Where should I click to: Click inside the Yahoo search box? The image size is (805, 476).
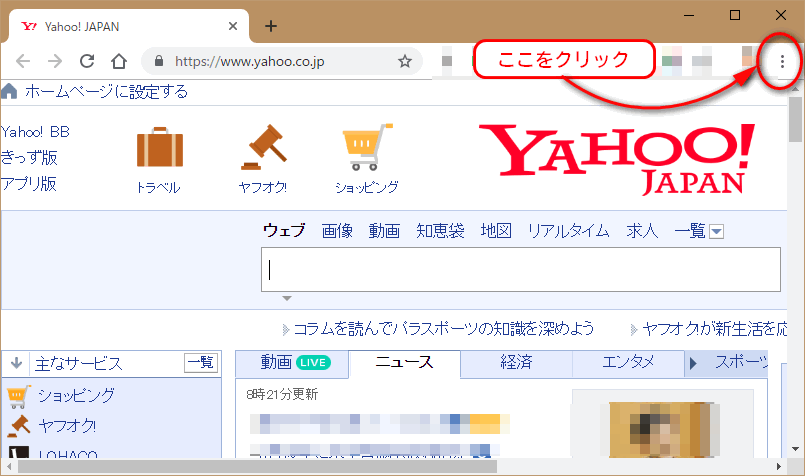pyautogui.click(x=520, y=270)
